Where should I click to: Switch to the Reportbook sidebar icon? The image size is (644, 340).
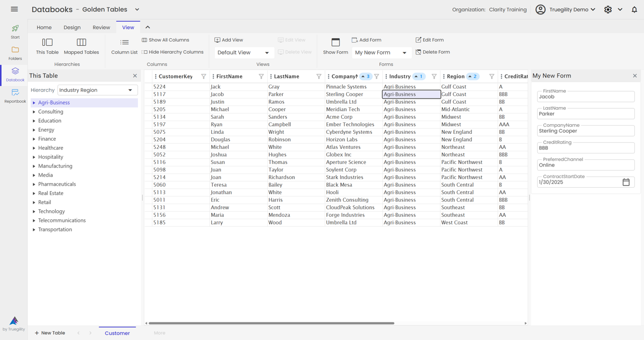coord(15,96)
